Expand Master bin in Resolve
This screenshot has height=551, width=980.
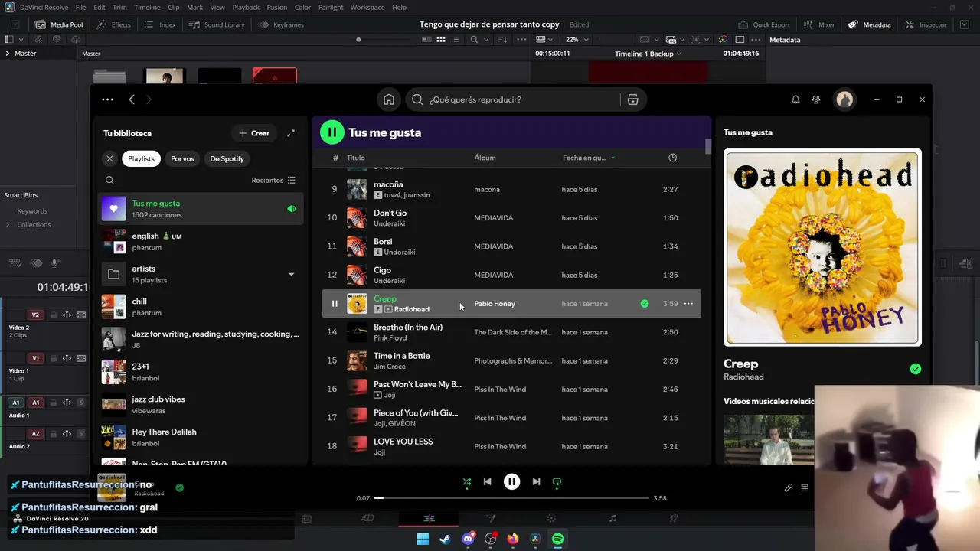click(x=8, y=54)
